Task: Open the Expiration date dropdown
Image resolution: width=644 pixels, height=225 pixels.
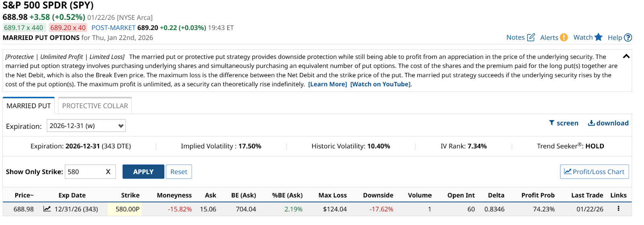Action: [x=86, y=126]
